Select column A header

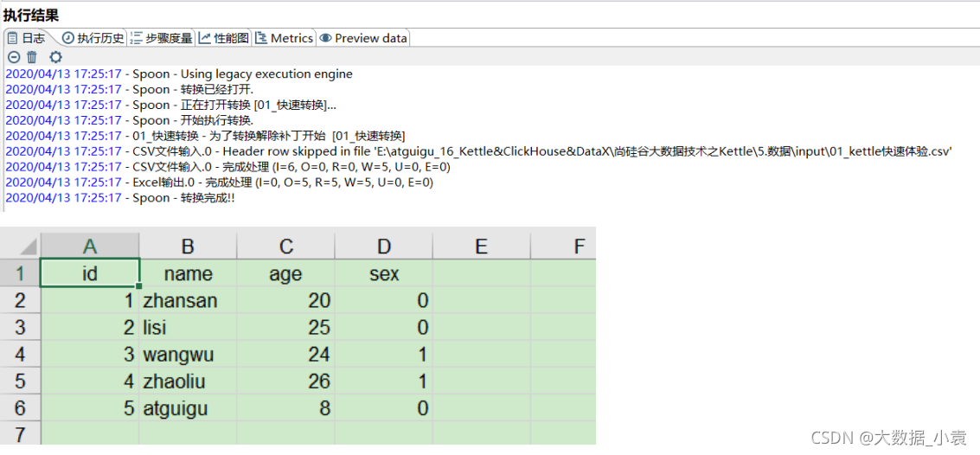(x=90, y=247)
